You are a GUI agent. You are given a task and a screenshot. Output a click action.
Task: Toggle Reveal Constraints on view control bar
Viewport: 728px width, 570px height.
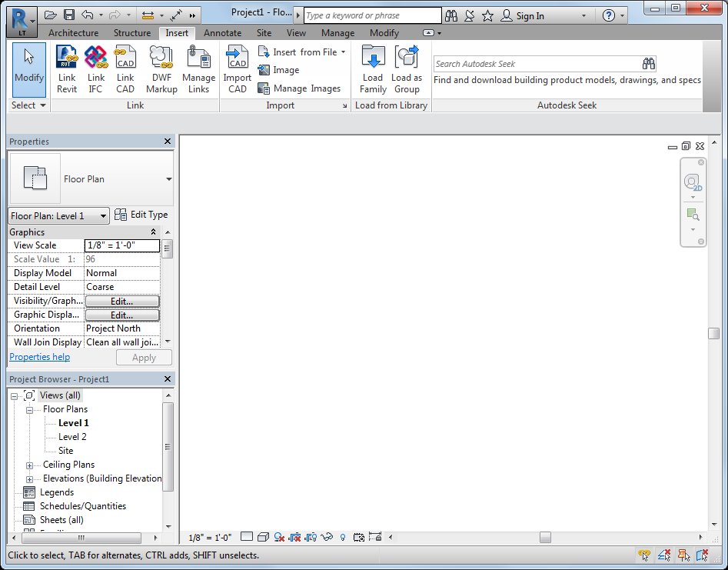pyautogui.click(x=375, y=537)
